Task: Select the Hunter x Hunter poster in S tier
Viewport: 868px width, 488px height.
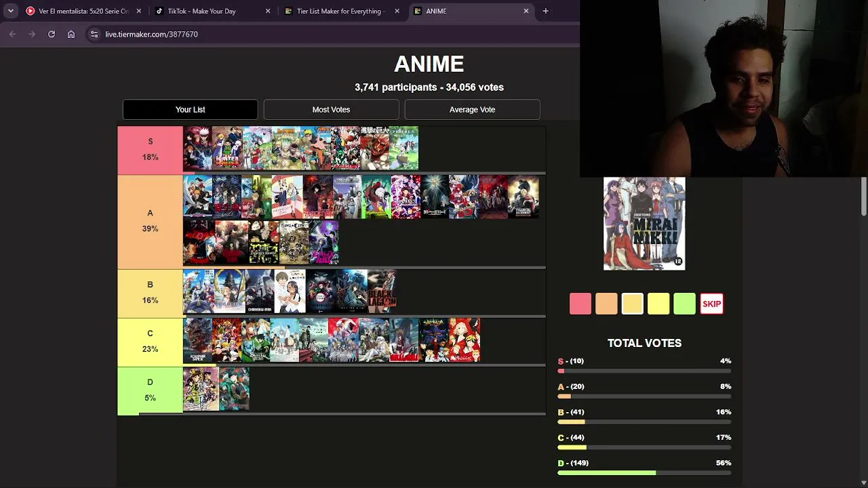Action: (227, 148)
